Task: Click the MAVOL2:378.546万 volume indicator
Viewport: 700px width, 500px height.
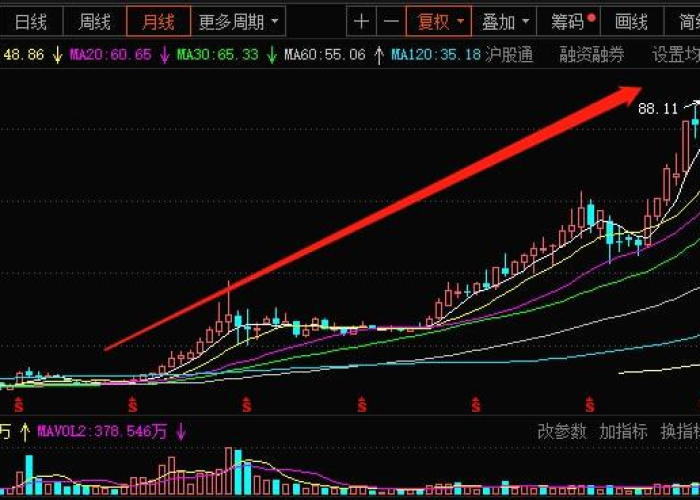Action: 102,431
